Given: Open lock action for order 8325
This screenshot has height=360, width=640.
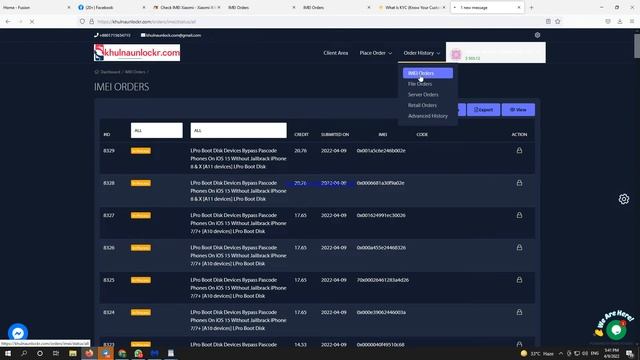Looking at the screenshot, I should click(519, 280).
